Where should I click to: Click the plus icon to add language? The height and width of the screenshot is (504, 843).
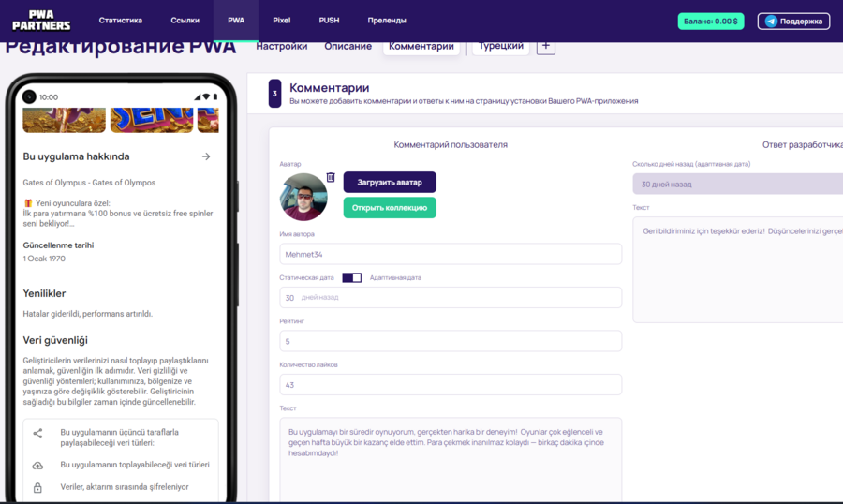pyautogui.click(x=545, y=46)
